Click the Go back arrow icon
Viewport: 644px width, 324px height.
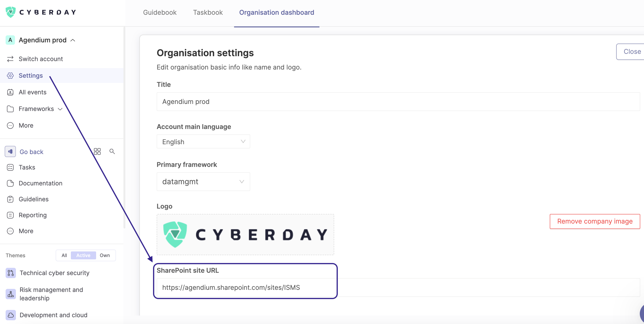[x=10, y=152]
